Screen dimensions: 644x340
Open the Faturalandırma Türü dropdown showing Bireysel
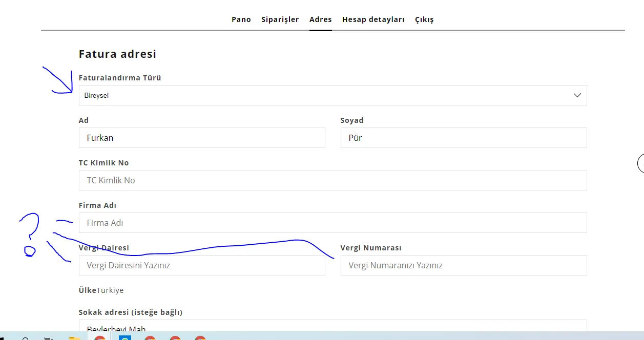(333, 95)
